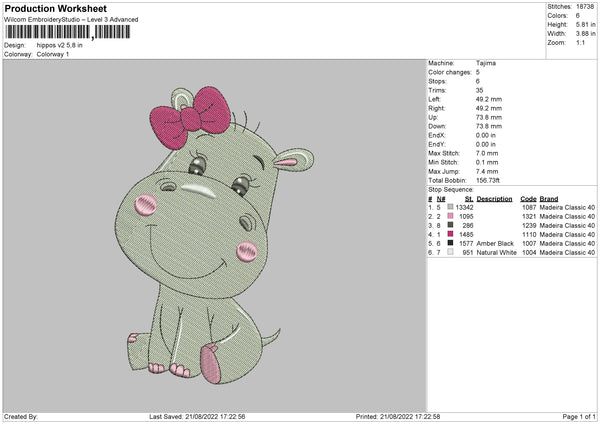Click stitch count '1577'
The width and height of the screenshot is (600, 424).
(x=466, y=243)
